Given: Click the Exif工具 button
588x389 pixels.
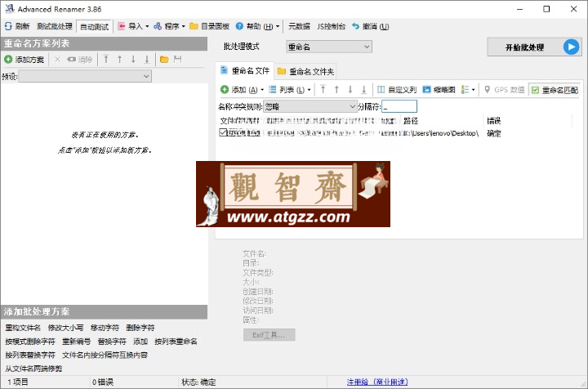Looking at the screenshot, I should coord(269,335).
